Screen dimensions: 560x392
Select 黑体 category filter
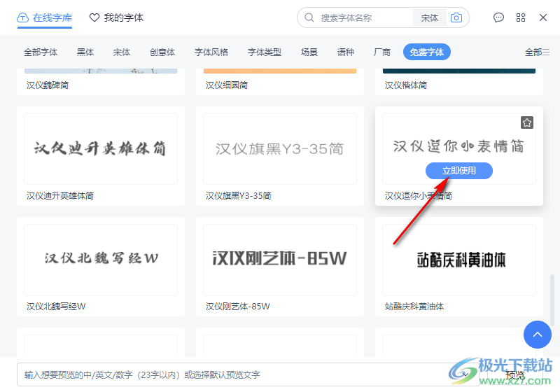pos(85,52)
